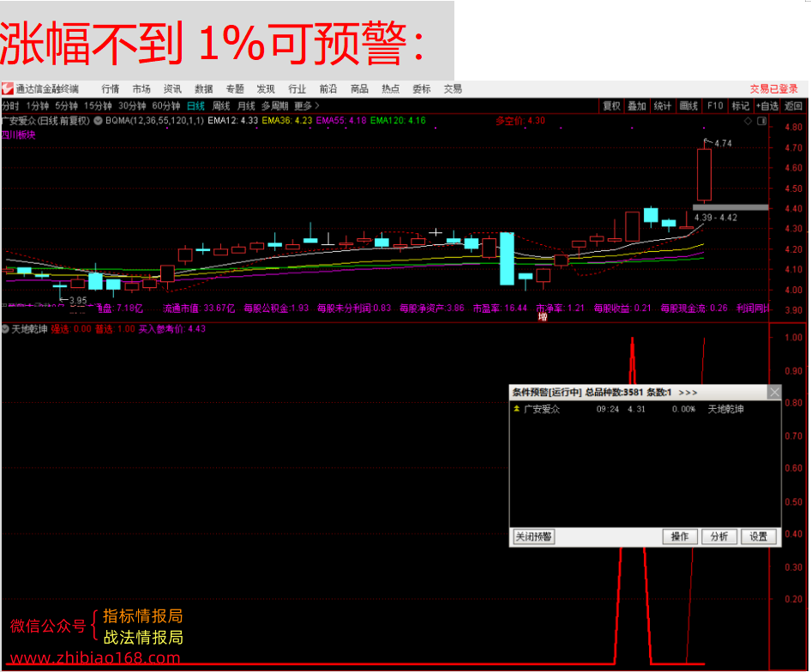Screen dimensions: 811x672
Task: Open the 商品 menu
Action: click(x=359, y=89)
